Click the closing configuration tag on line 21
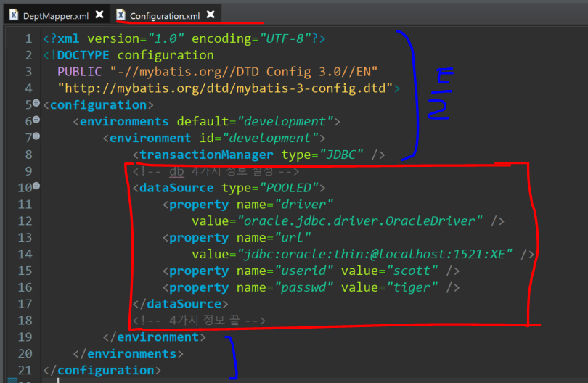Screen dimensions: 588x383 (x=102, y=370)
